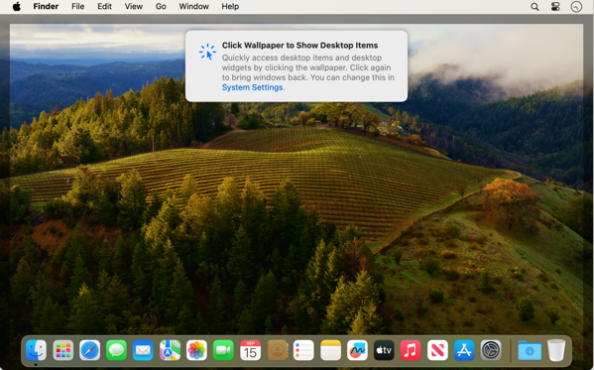This screenshot has height=370, width=594.
Task: Launch Safari from the Dock
Action: pos(90,350)
